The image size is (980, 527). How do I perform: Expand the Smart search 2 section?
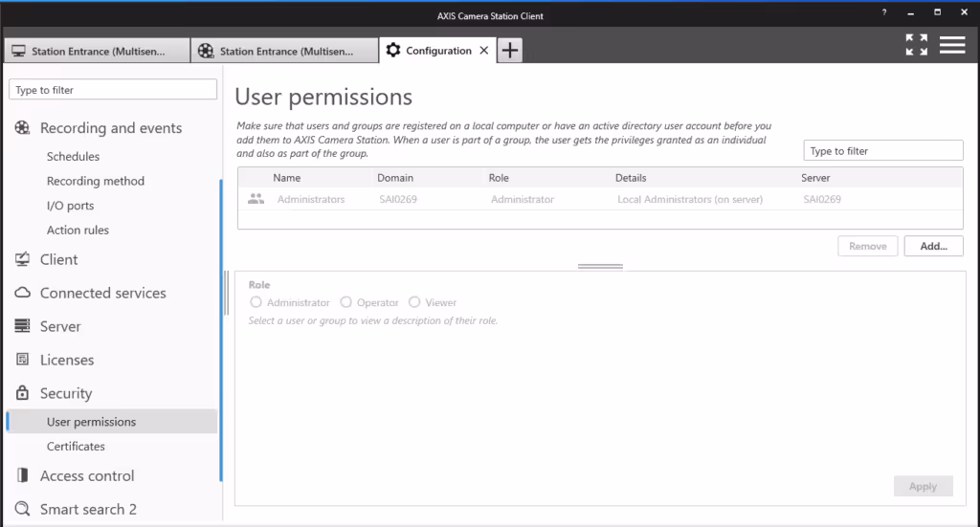88,509
